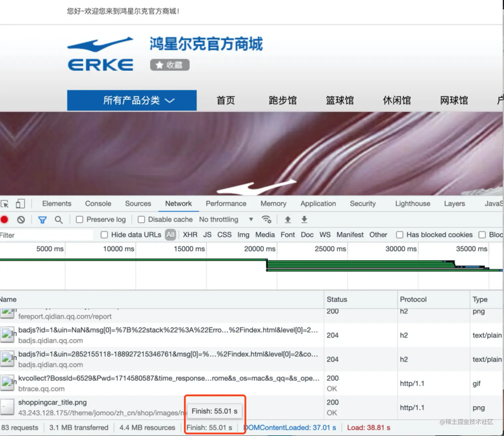Click the 20000 ms timeline marker
The height and width of the screenshot is (436, 504).
(260, 249)
